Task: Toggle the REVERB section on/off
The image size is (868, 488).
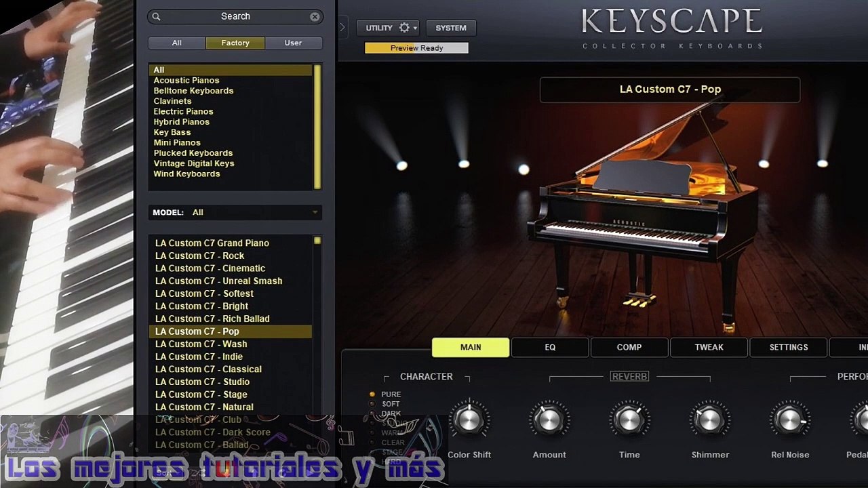Action: pos(629,376)
